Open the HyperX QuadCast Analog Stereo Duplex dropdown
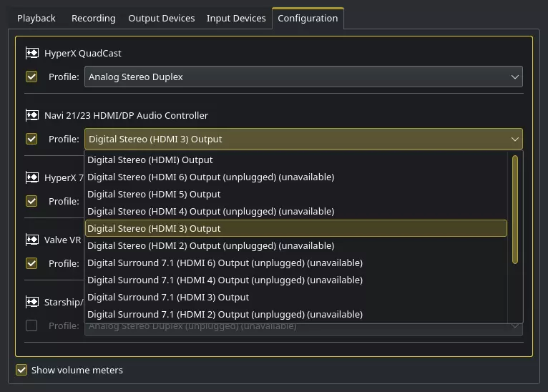548x392 pixels. click(303, 77)
